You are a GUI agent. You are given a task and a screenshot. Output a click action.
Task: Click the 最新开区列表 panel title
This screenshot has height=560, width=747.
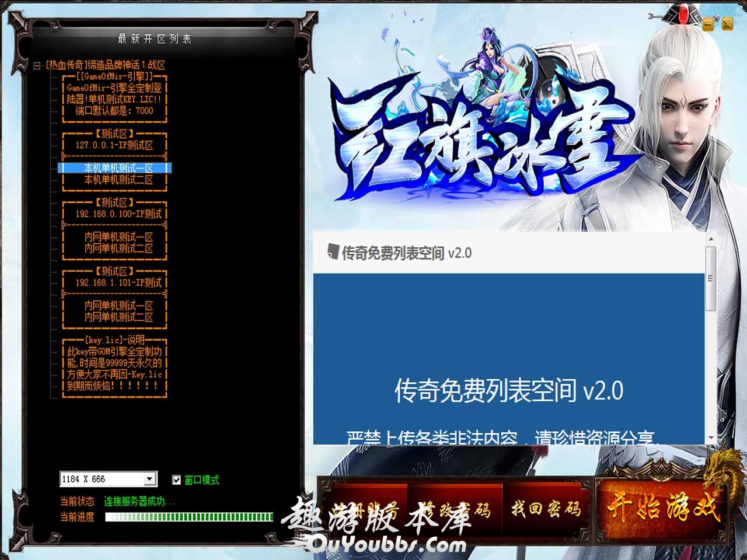point(155,38)
